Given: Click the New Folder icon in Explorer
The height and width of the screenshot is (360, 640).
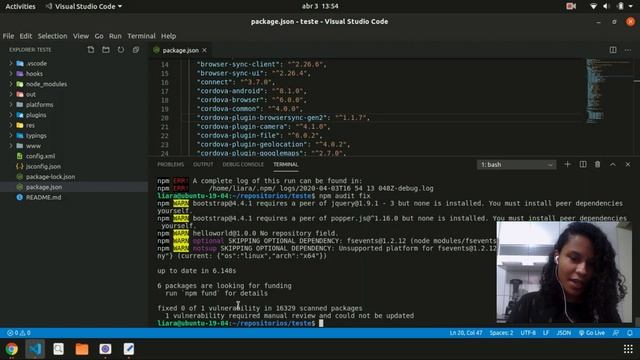Looking at the screenshot, I should [x=106, y=50].
